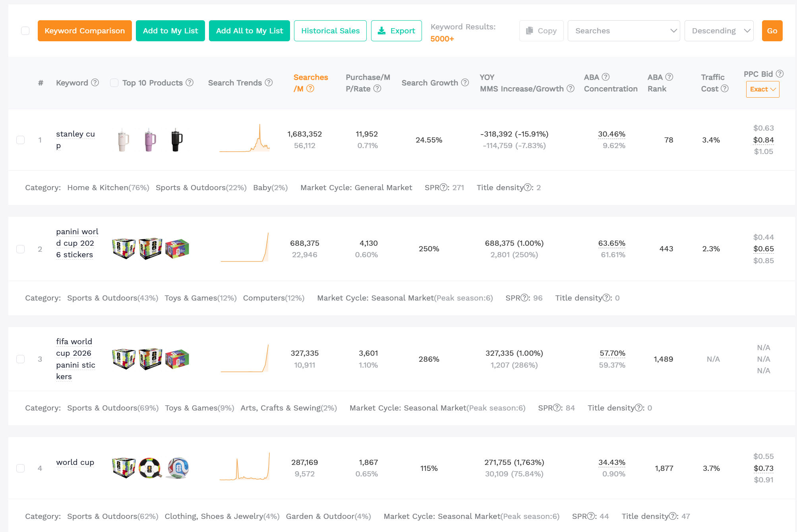
Task: Select the world cup row checkbox
Action: click(x=20, y=468)
